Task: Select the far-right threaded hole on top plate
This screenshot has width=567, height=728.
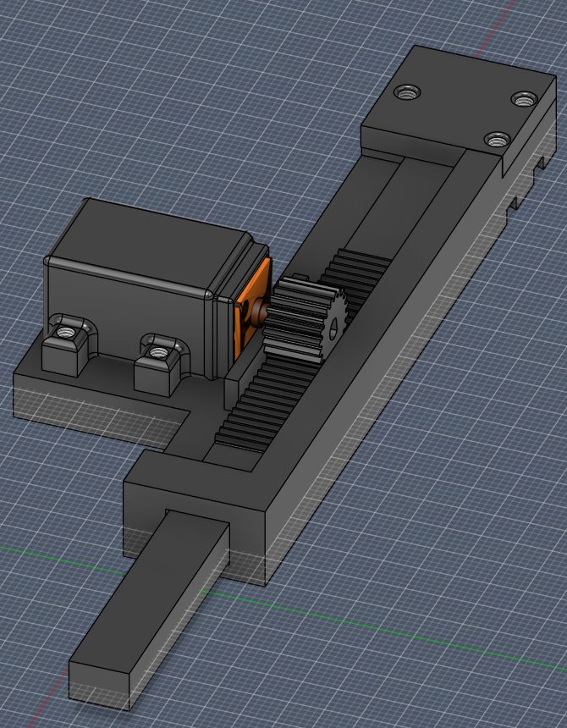Action: coord(525,98)
